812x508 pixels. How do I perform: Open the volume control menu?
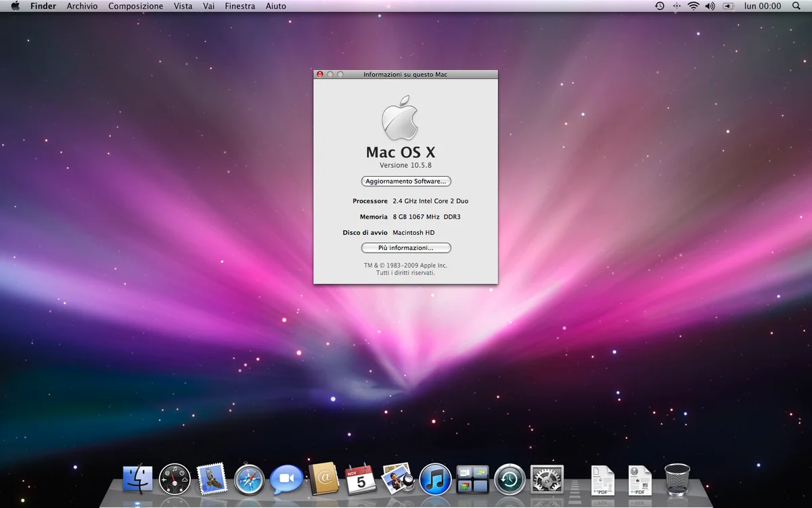coord(710,6)
